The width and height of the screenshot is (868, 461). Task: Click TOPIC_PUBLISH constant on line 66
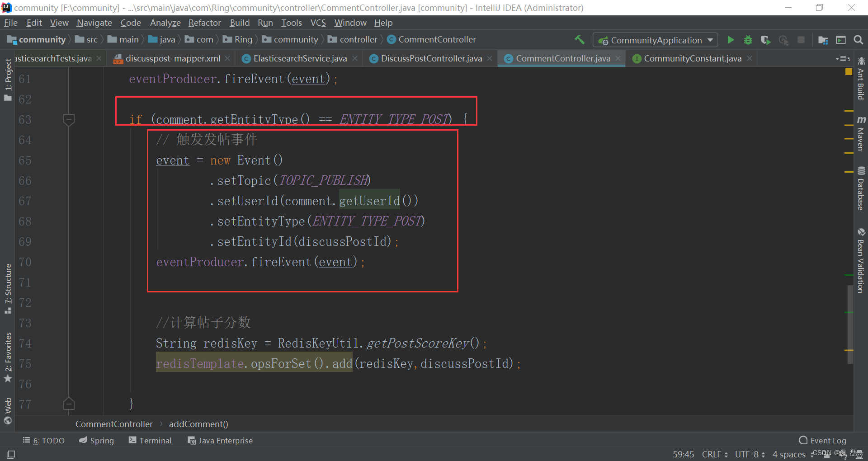pos(323,181)
